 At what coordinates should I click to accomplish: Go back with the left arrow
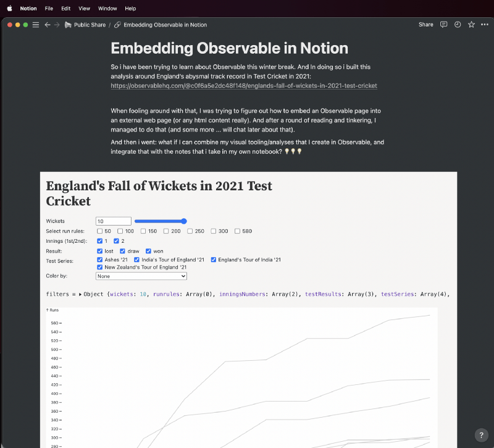pyautogui.click(x=48, y=25)
